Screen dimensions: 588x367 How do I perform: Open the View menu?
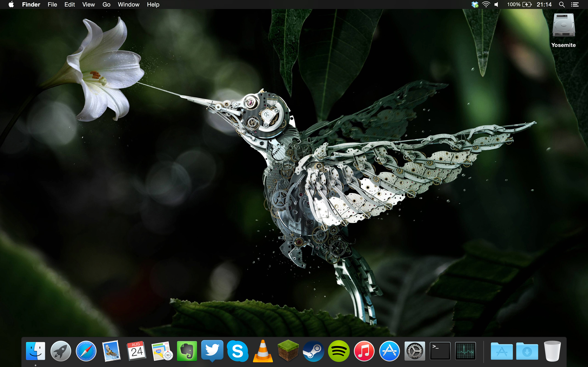click(x=88, y=4)
